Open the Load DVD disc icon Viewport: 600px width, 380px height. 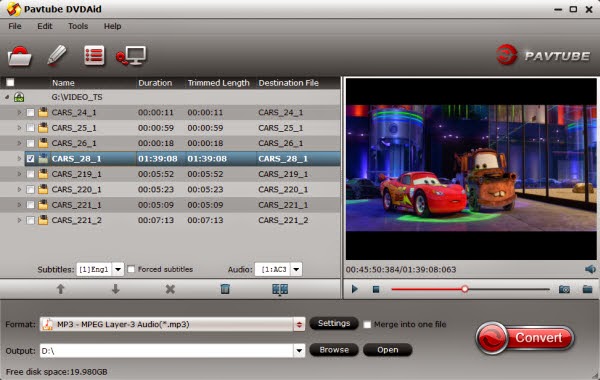pyautogui.click(x=19, y=56)
